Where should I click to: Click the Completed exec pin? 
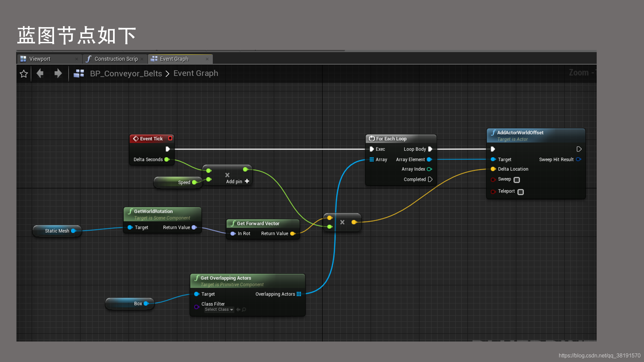click(430, 180)
